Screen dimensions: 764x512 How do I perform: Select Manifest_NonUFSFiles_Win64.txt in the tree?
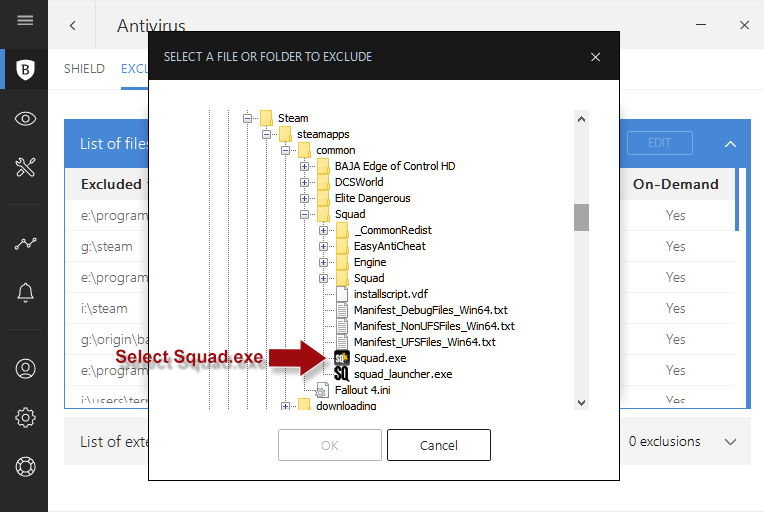click(x=434, y=326)
